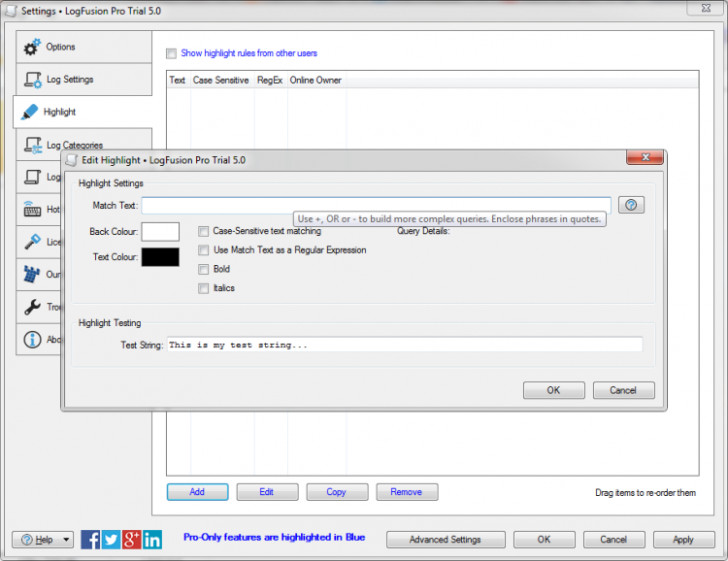Screen dimensions: 728x561
Task: Sort by Online Owner column header
Action: (x=315, y=81)
